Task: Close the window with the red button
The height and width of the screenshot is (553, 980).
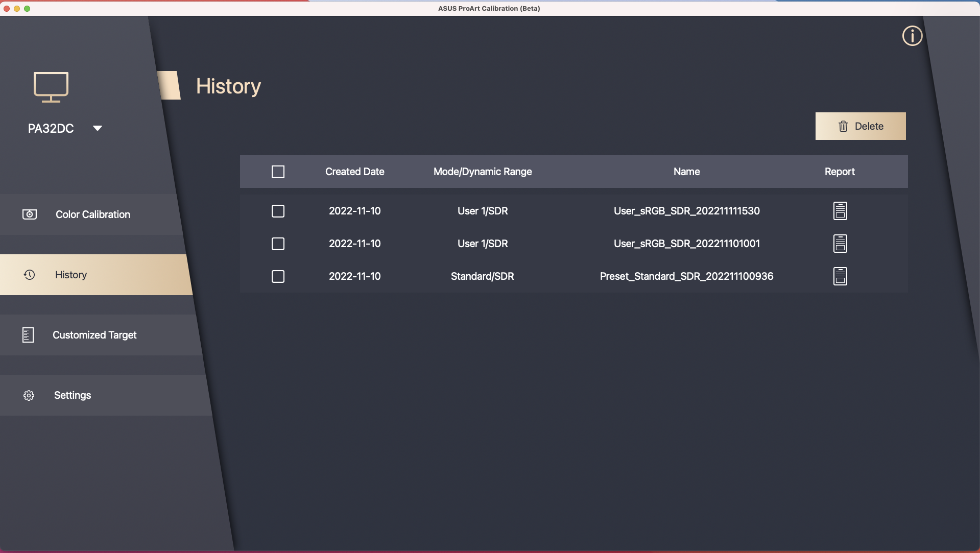Action: pos(7,8)
